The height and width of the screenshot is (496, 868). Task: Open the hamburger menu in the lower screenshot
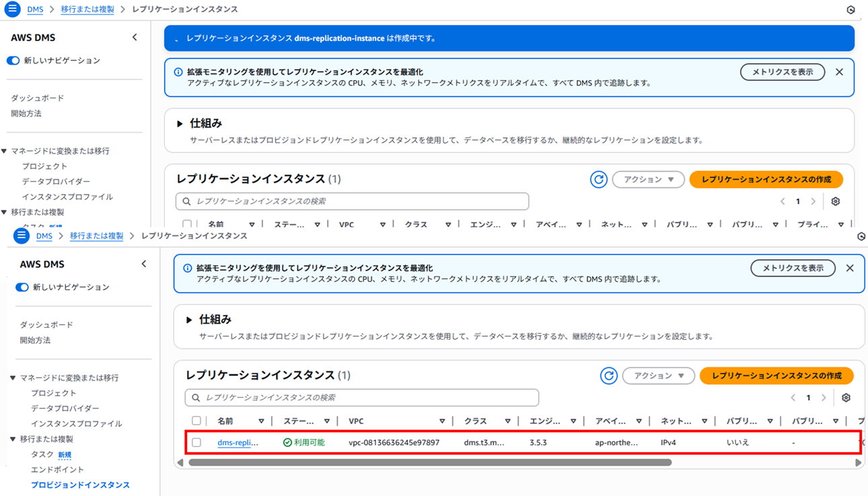click(22, 236)
